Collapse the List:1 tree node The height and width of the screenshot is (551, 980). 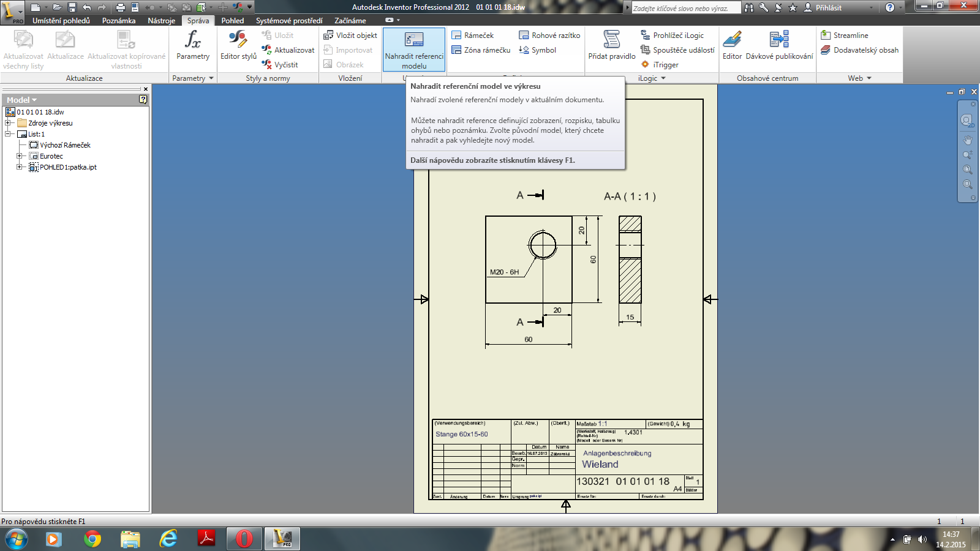pyautogui.click(x=8, y=134)
